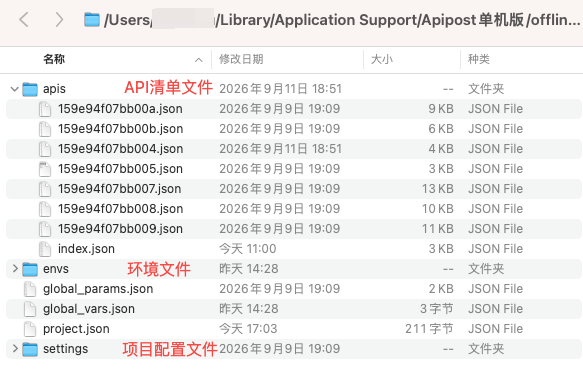The image size is (583, 371).
Task: Select the envs folder name
Action: [56, 269]
